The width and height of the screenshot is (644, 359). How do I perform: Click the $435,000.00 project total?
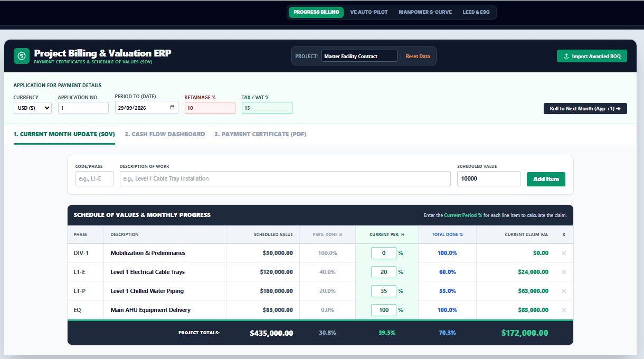271,333
